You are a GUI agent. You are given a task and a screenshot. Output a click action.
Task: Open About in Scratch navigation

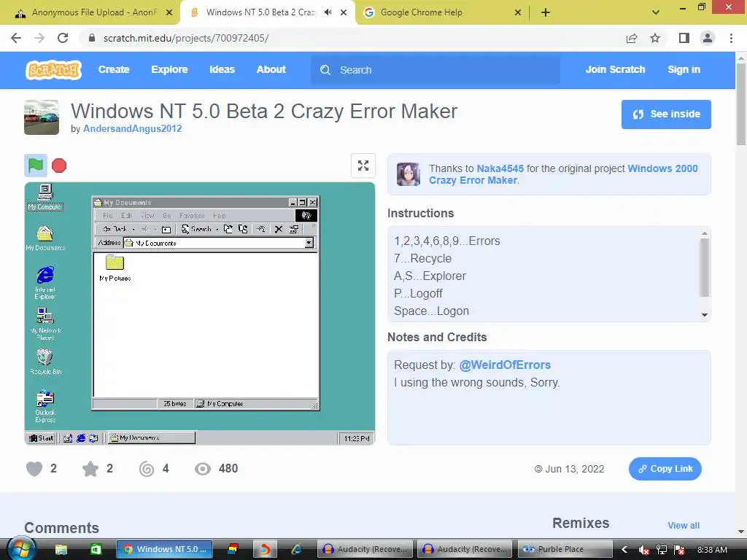tap(271, 69)
